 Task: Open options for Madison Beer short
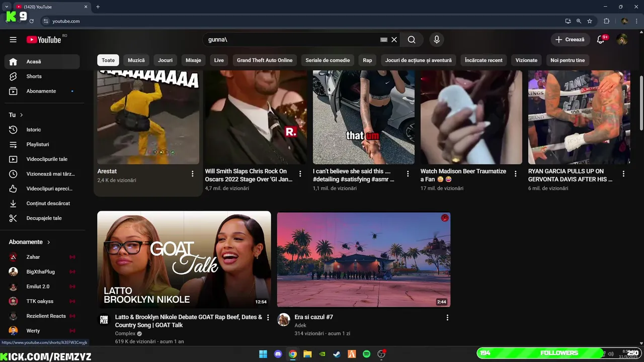tap(516, 173)
